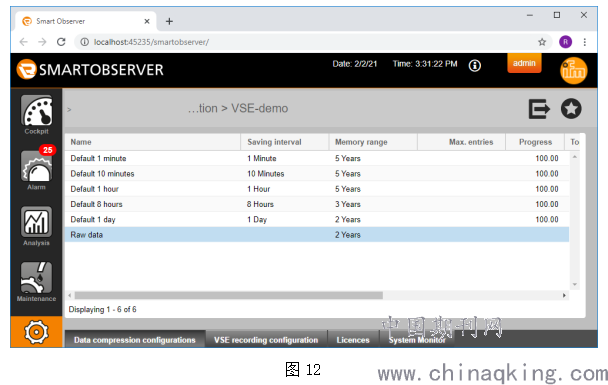Open a new browser tab
Viewport: 608px width, 385px height.
point(169,21)
